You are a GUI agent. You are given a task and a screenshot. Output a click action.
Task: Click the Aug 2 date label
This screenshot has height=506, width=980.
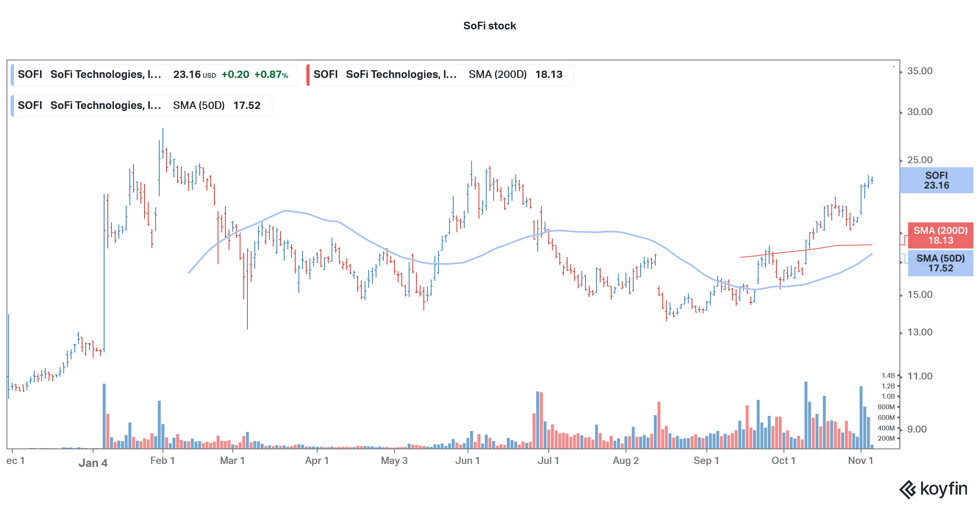click(626, 461)
